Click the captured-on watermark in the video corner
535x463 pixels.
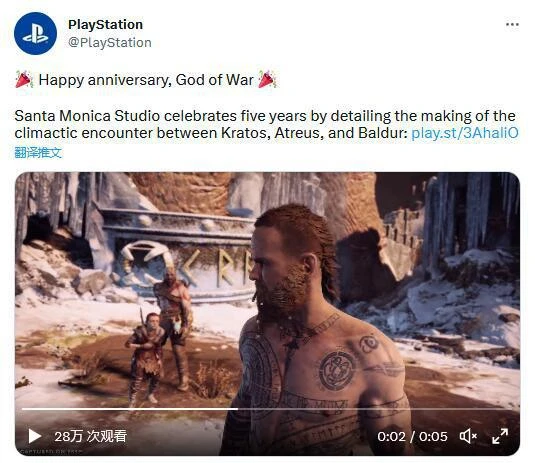[50, 451]
